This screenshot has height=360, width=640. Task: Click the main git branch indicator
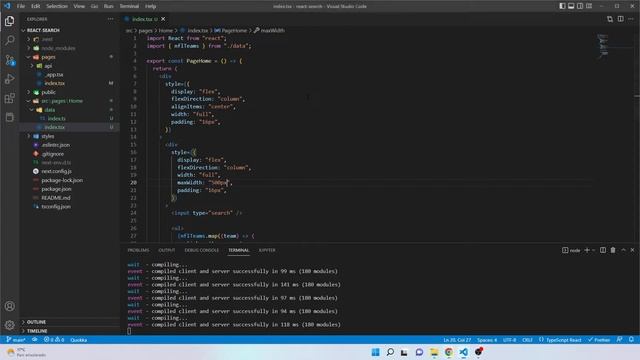16,340
